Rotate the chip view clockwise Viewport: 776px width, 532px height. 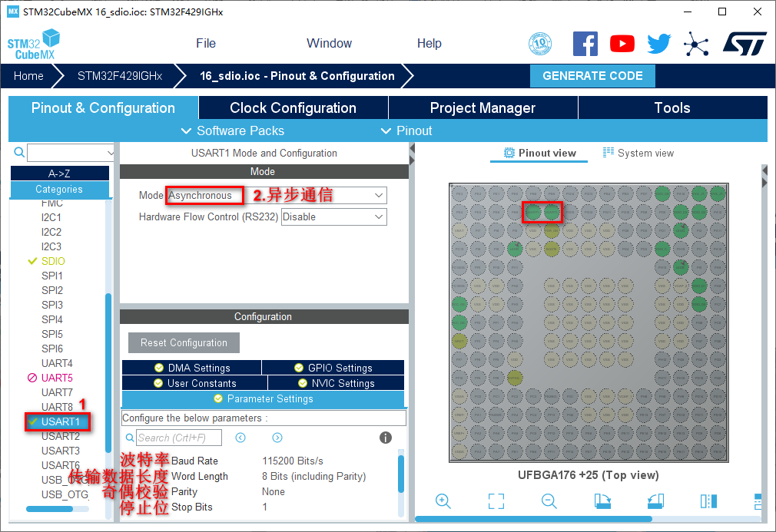pos(602,501)
